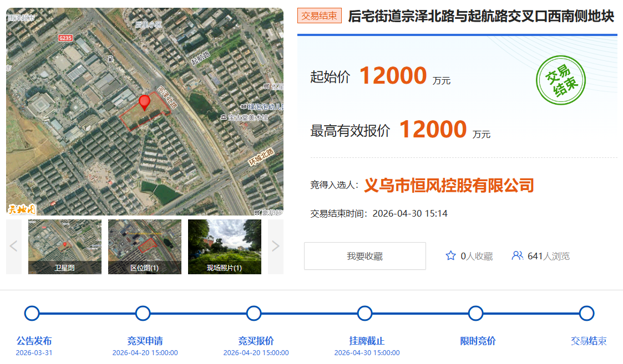623x364 pixels.
Task: Click bidder 义乌市恒风控股有限公司 link
Action: tap(448, 185)
